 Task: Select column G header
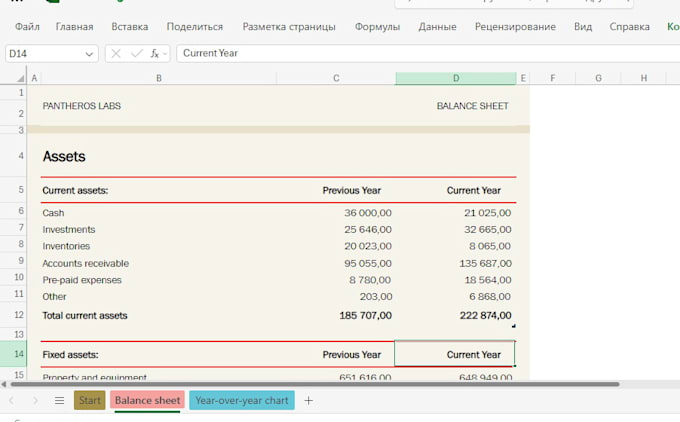(598, 78)
